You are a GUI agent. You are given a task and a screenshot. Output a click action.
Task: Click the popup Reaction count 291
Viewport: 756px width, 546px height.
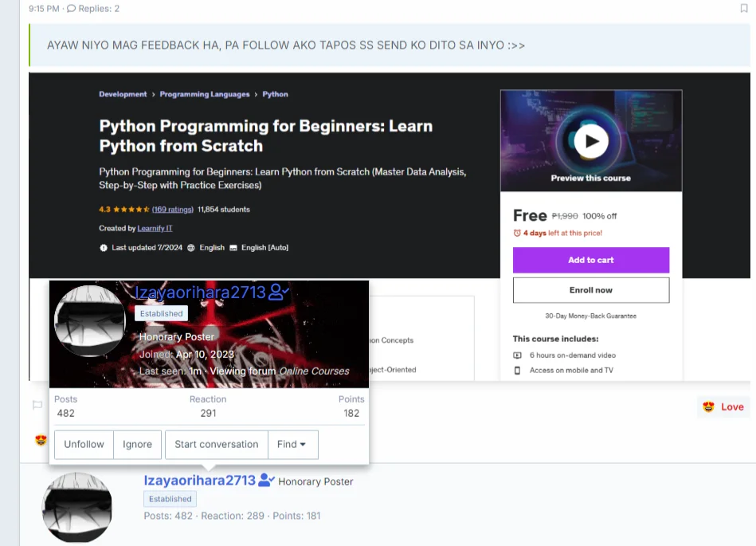tap(208, 414)
